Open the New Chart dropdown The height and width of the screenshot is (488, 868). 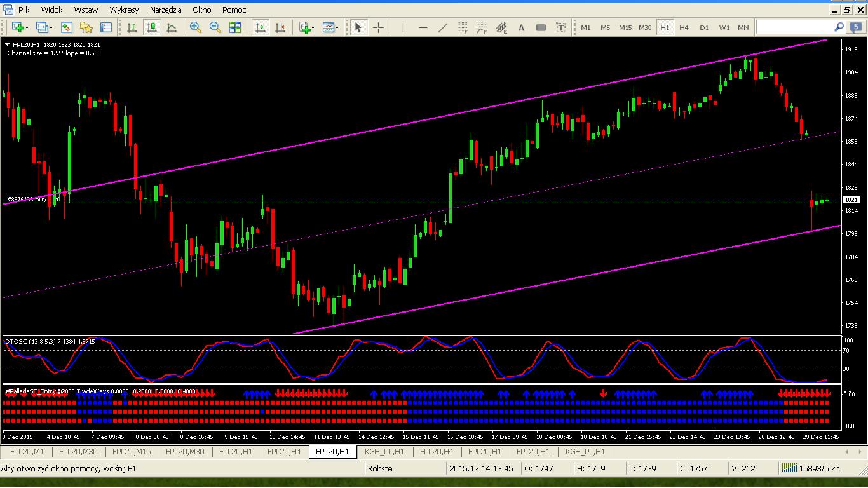20,27
